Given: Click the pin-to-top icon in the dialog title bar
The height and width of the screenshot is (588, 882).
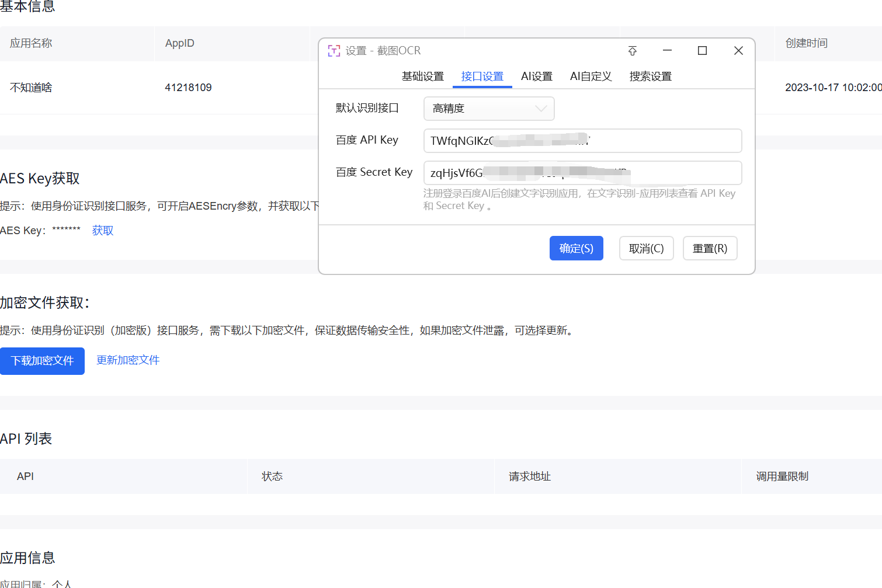Looking at the screenshot, I should pos(632,51).
